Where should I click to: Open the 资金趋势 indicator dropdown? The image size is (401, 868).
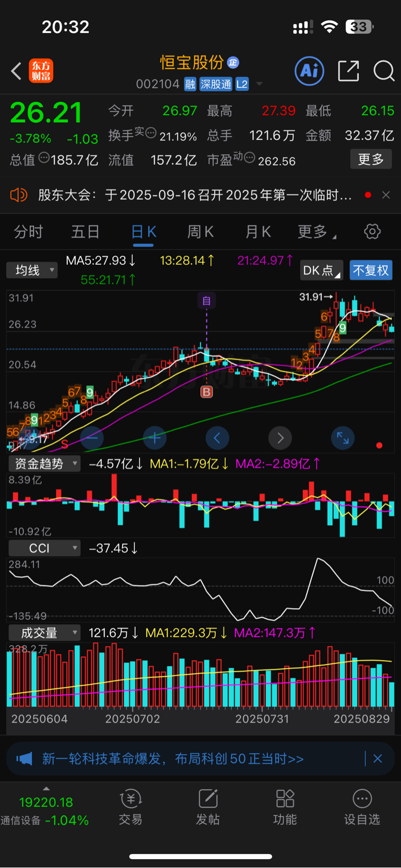coord(44,463)
